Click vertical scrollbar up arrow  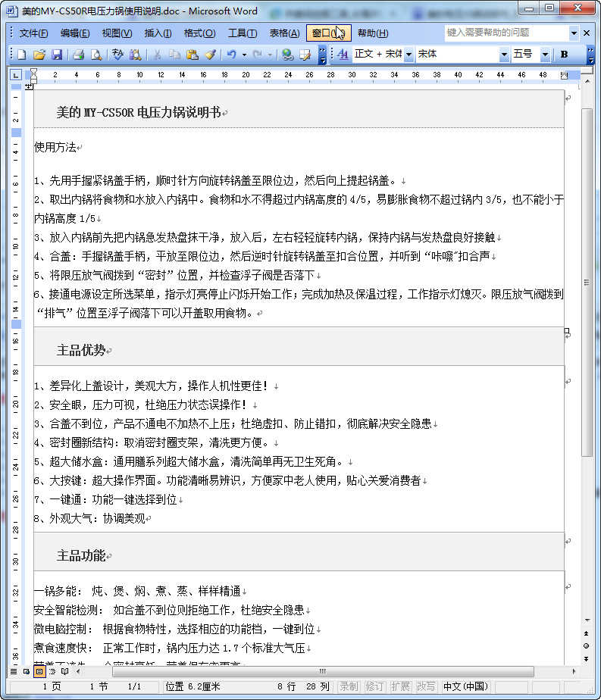[x=587, y=82]
